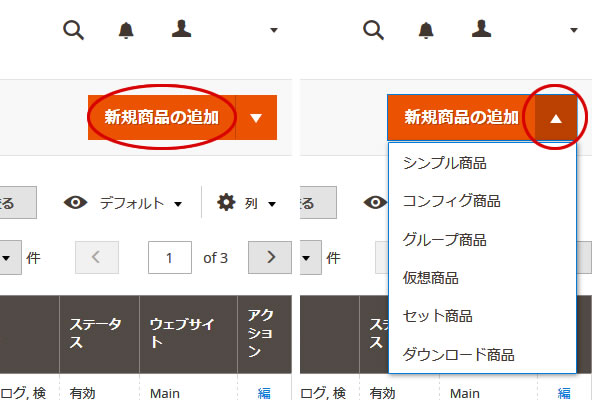Expand the orange down-arrow beside 新規商品の追加
This screenshot has width=600, height=400.
click(256, 118)
